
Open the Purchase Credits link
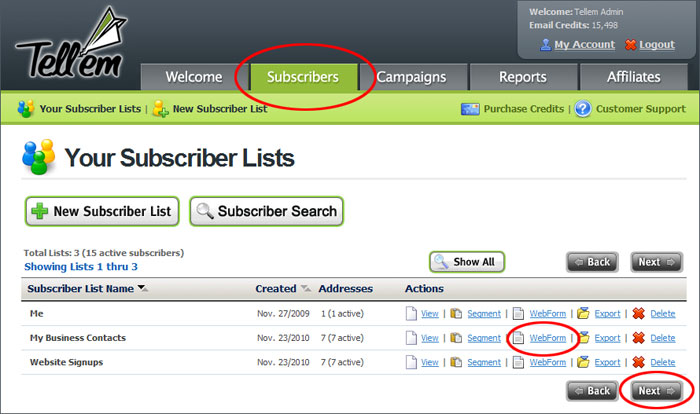(524, 109)
